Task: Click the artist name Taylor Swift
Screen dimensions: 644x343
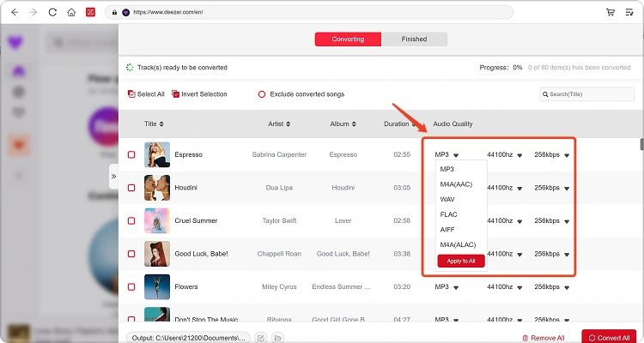Action: pyautogui.click(x=279, y=220)
